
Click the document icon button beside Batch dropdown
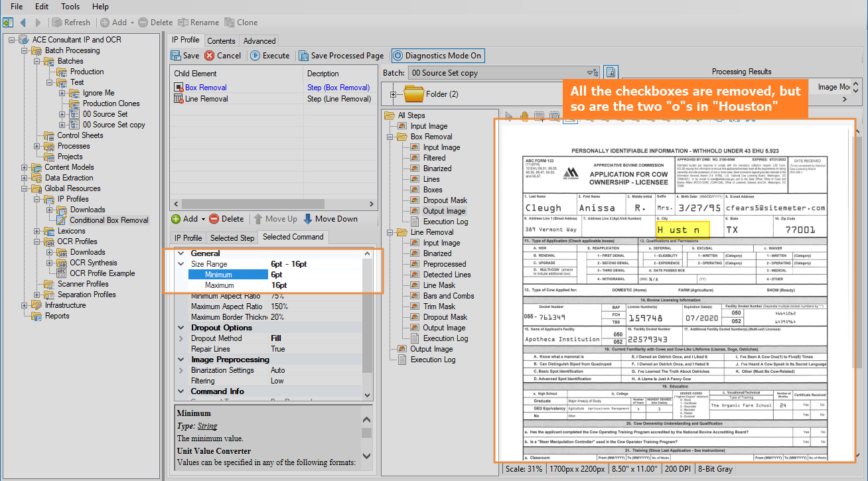pyautogui.click(x=611, y=72)
